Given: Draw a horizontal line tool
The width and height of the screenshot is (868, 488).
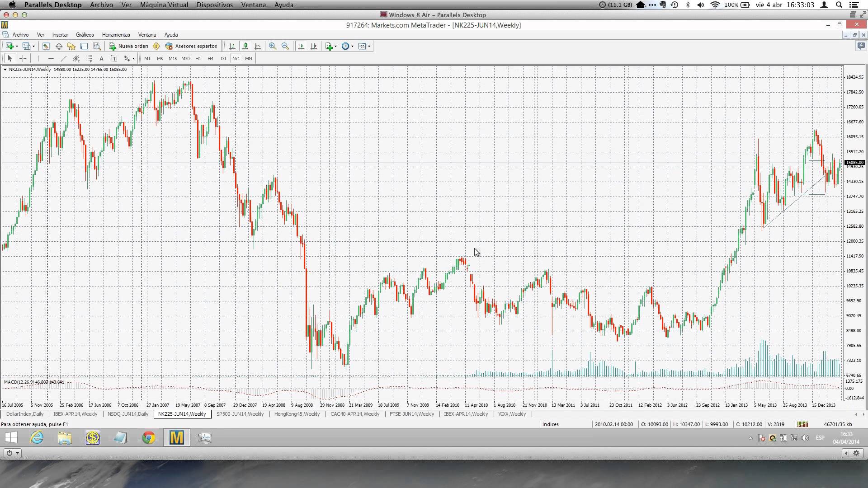Looking at the screenshot, I should (51, 58).
